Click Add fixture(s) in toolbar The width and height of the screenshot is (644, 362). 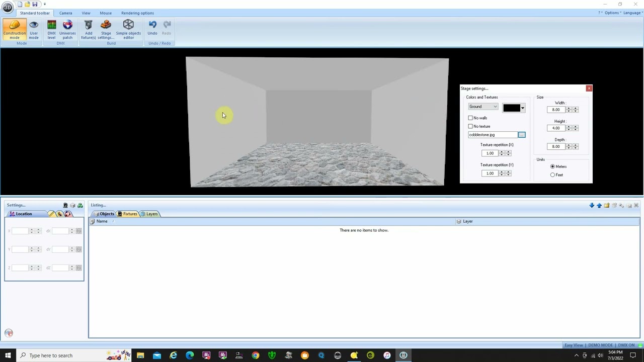click(89, 30)
